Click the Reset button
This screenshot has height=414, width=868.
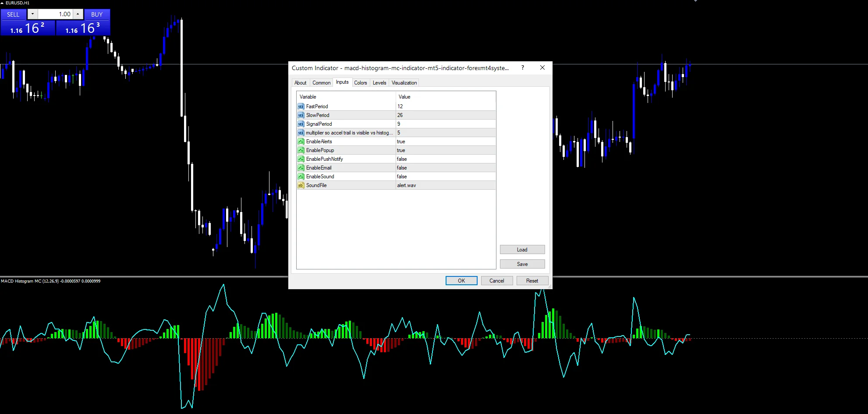pyautogui.click(x=532, y=281)
